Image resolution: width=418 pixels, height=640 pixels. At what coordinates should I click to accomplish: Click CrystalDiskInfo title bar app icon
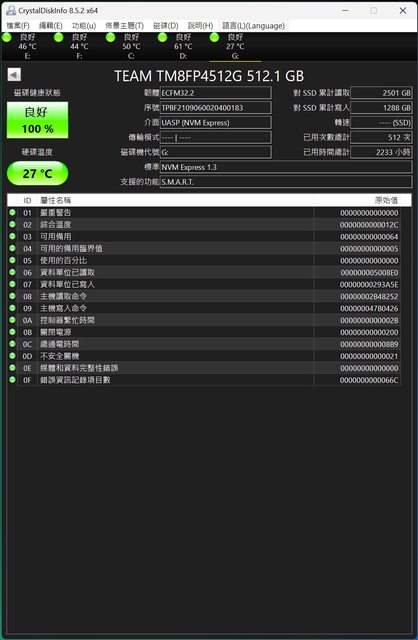coord(11,10)
